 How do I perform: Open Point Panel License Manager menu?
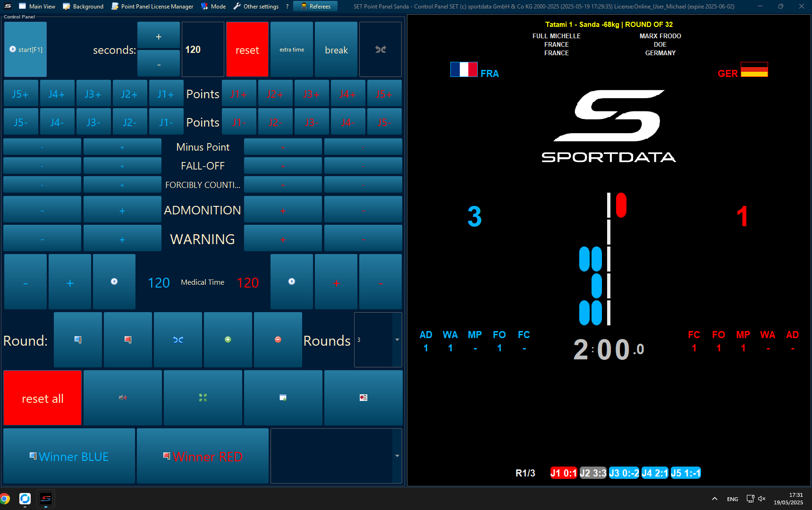(x=152, y=6)
